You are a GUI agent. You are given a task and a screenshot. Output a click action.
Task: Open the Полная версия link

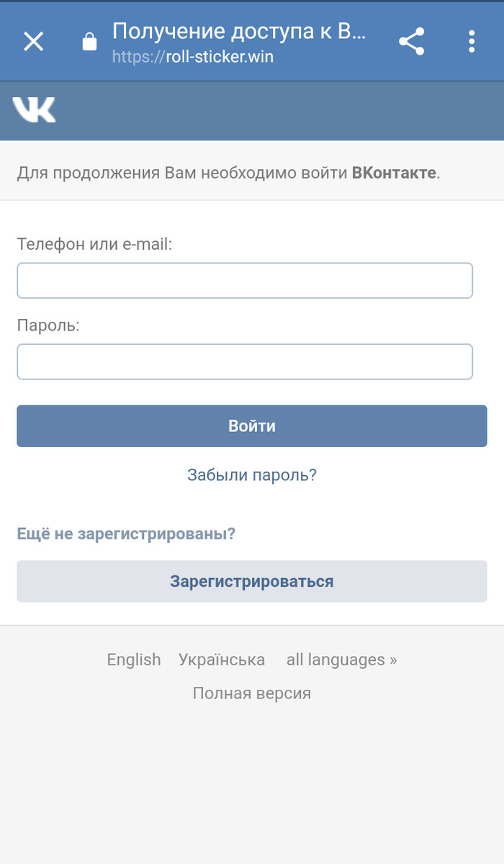(252, 693)
